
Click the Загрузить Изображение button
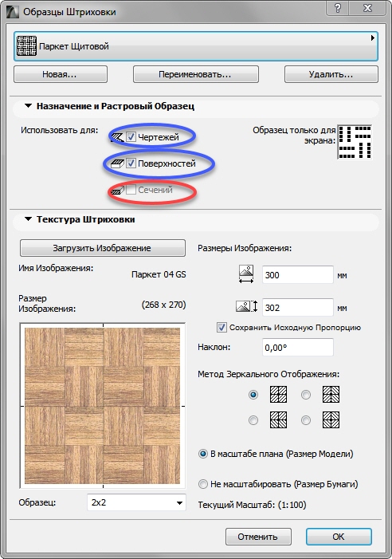pyautogui.click(x=103, y=248)
